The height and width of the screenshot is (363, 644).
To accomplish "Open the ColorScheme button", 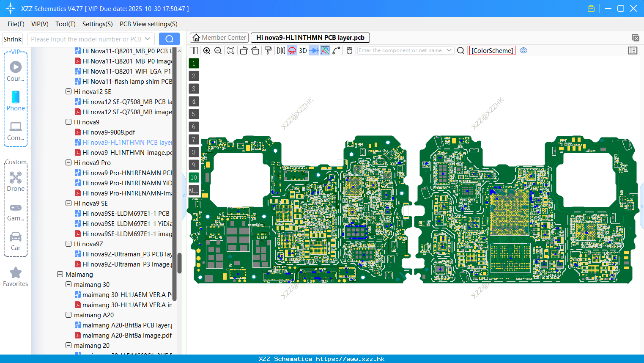I will pos(492,50).
